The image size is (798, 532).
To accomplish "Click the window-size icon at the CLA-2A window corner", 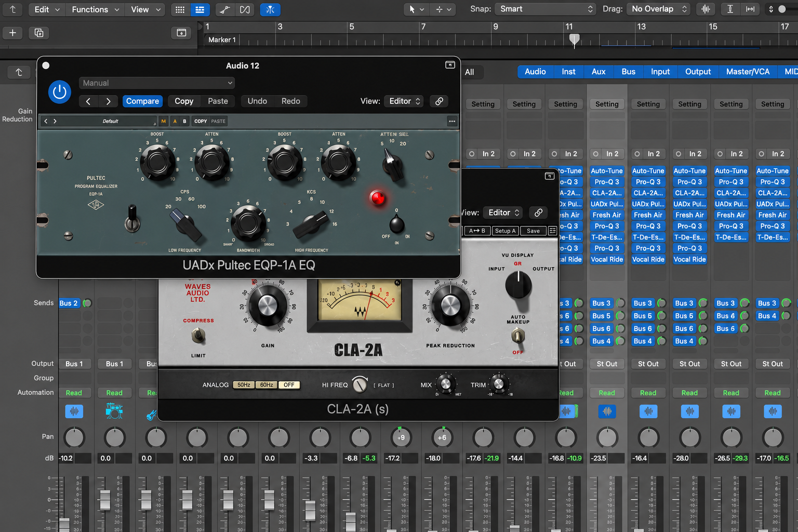I will [x=549, y=176].
